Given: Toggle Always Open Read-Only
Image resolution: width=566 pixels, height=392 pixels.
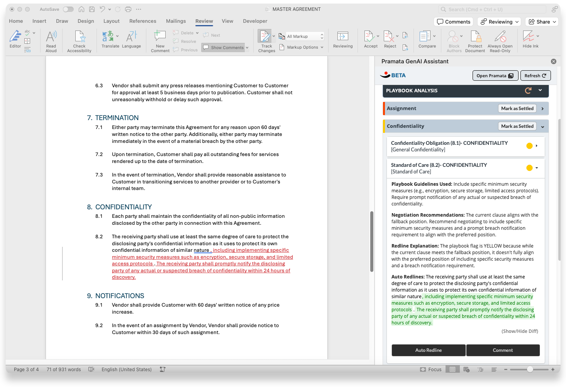Looking at the screenshot, I should pos(500,41).
